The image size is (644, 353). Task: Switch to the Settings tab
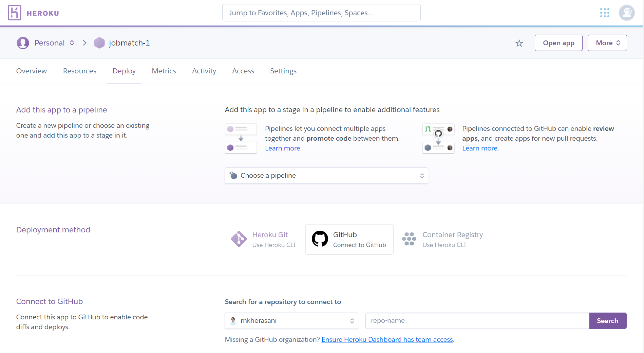pos(283,71)
